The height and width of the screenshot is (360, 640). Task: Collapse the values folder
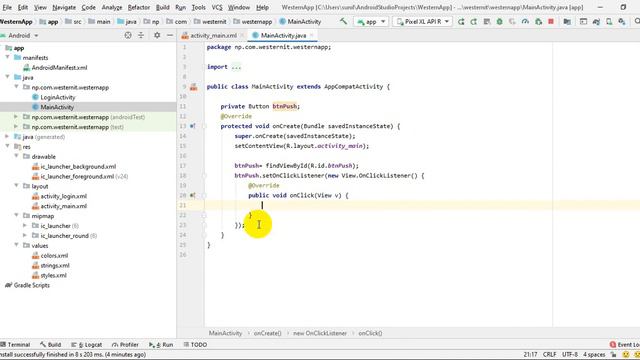click(x=16, y=245)
